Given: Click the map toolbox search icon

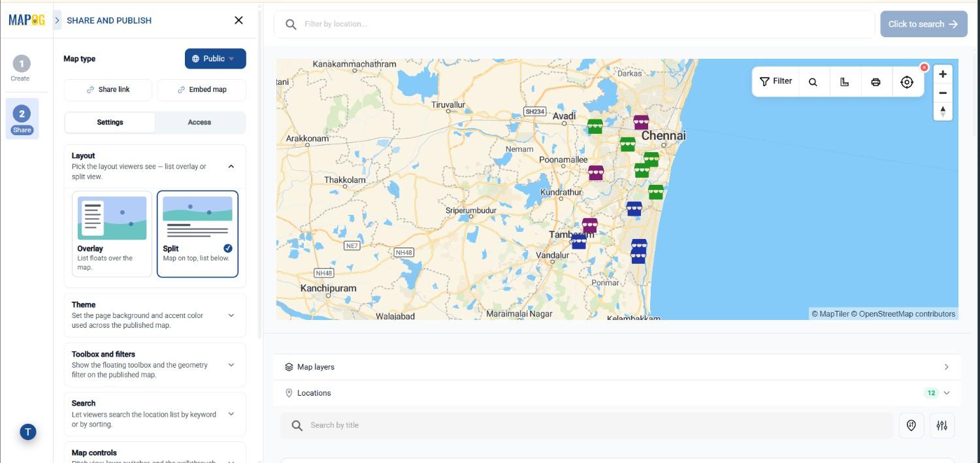Looking at the screenshot, I should [813, 82].
